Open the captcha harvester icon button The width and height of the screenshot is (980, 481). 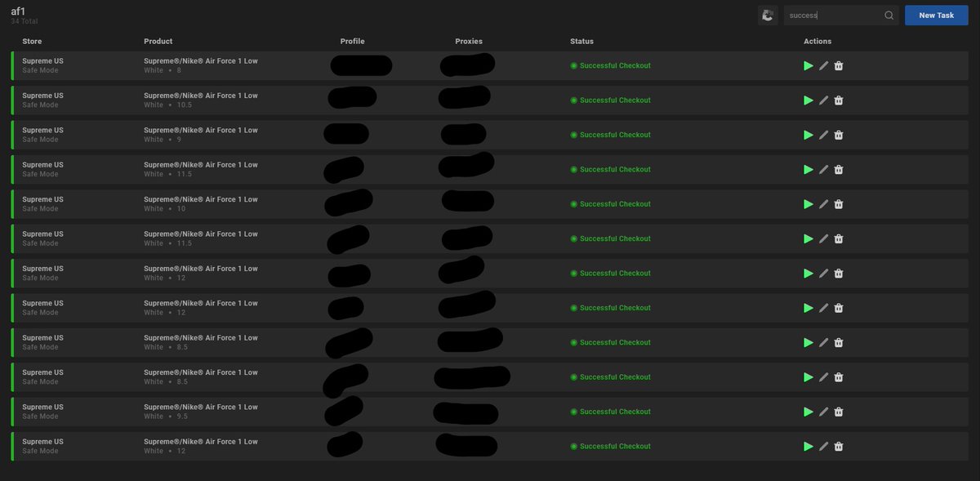(x=768, y=15)
